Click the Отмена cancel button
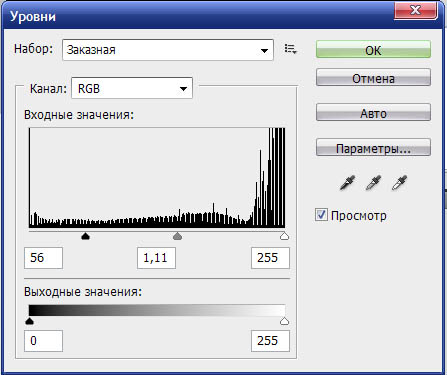The image size is (447, 375). 373,78
